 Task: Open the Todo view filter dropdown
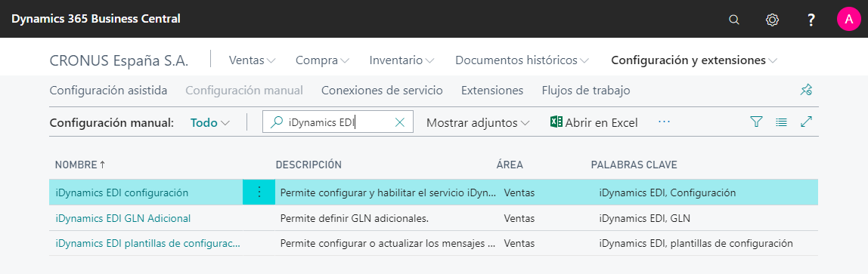point(209,122)
